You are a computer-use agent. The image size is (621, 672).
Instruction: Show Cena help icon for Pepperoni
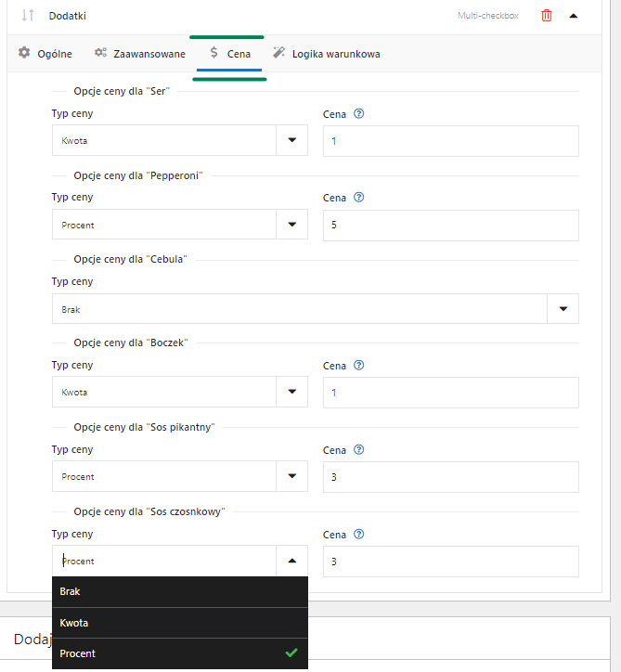[358, 197]
